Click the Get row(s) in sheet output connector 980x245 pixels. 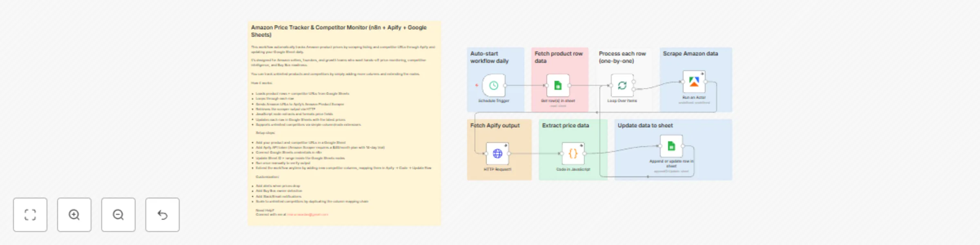coord(570,85)
